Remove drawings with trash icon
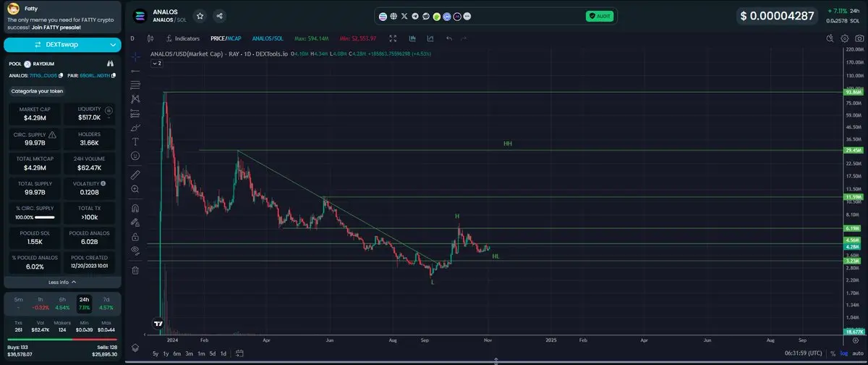Viewport: 868px width, 365px height. (135, 270)
